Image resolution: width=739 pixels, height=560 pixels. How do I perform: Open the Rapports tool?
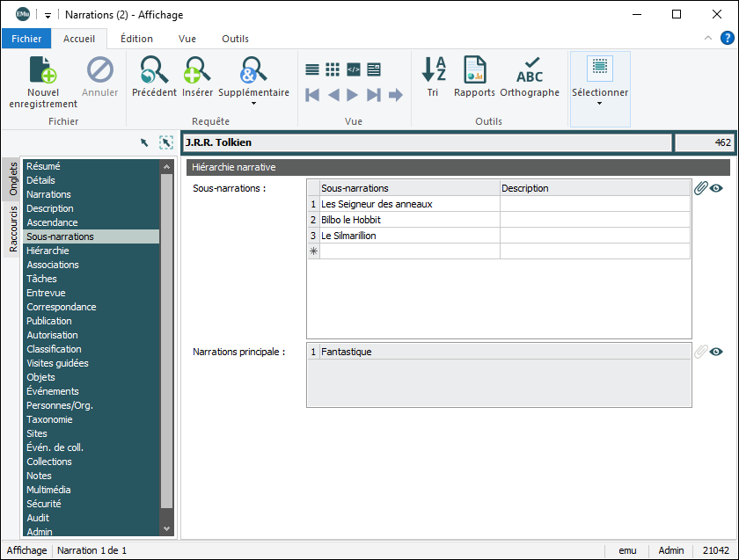tap(474, 70)
